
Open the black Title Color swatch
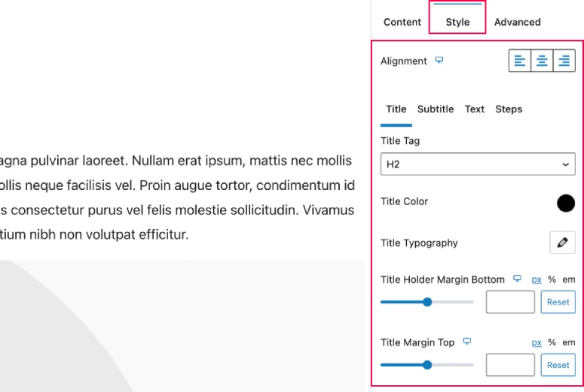click(566, 203)
